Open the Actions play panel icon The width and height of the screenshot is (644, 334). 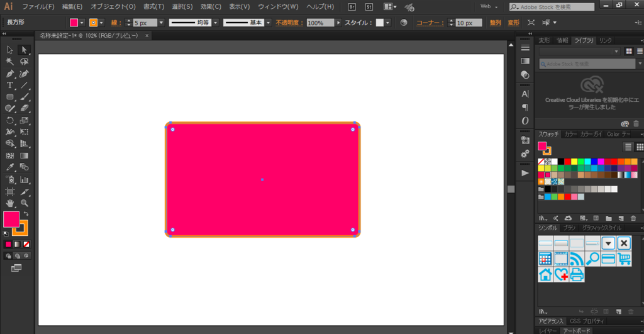[x=525, y=173]
